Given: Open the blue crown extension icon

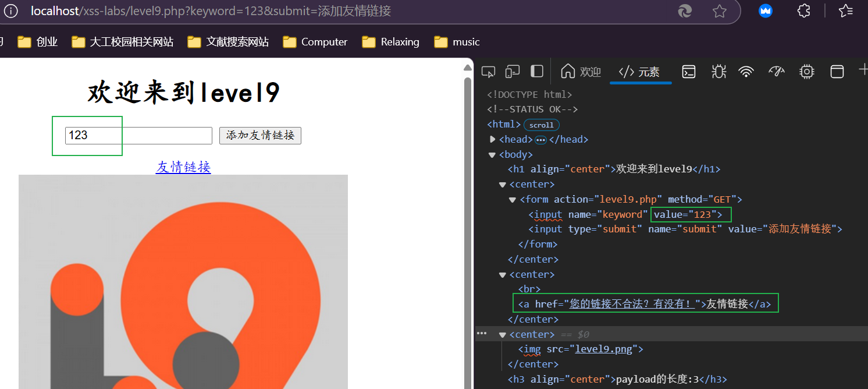Looking at the screenshot, I should click(x=766, y=11).
